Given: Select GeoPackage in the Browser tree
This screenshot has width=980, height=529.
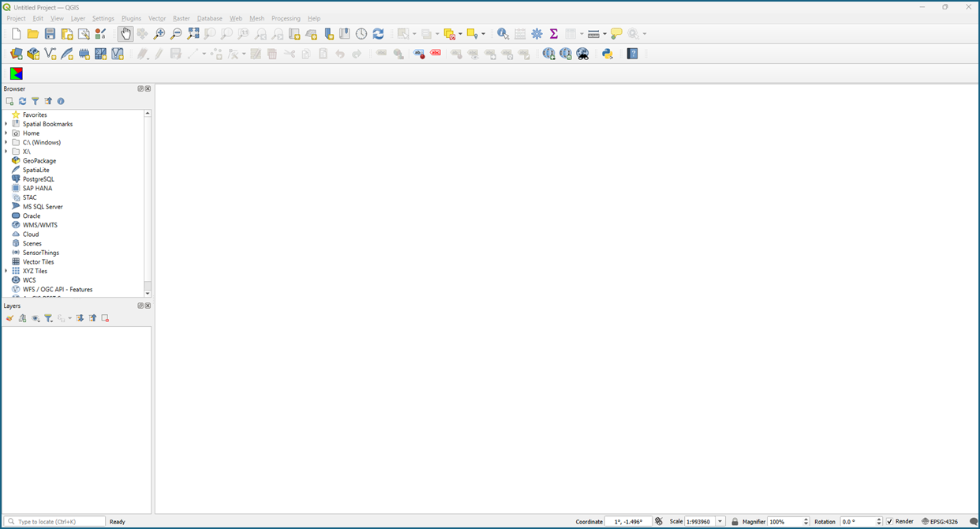Looking at the screenshot, I should click(x=39, y=161).
